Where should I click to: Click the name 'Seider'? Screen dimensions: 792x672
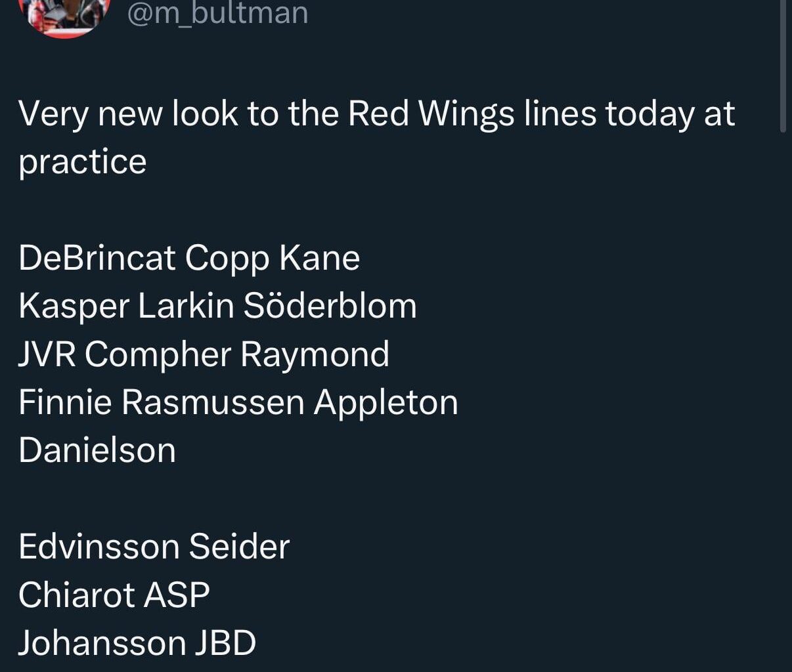(x=239, y=546)
